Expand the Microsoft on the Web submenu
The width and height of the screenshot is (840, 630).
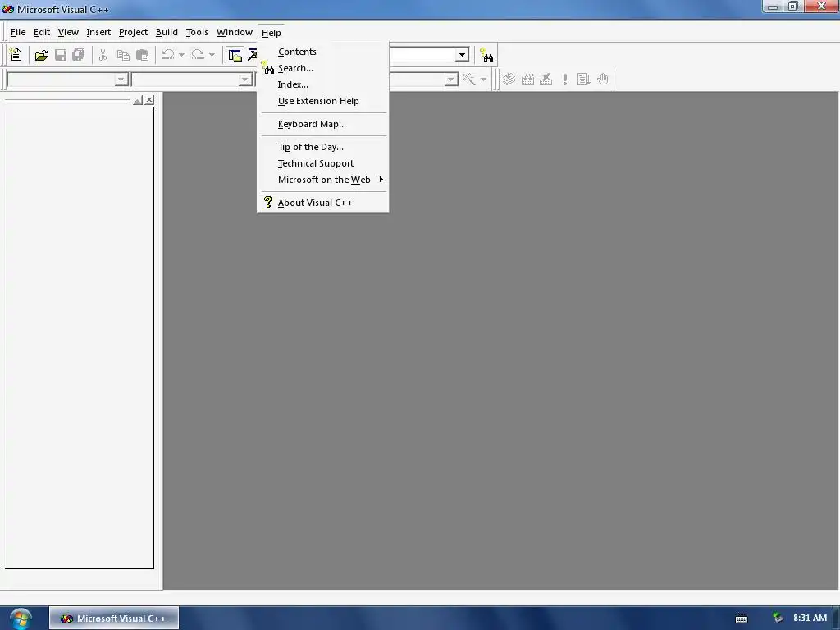tap(323, 180)
